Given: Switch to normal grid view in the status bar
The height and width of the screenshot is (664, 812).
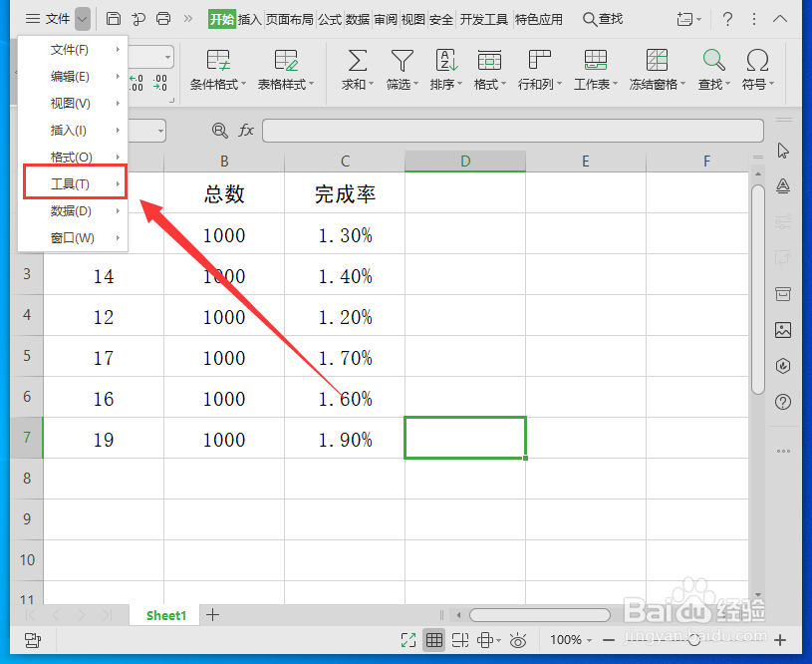Looking at the screenshot, I should 434,641.
